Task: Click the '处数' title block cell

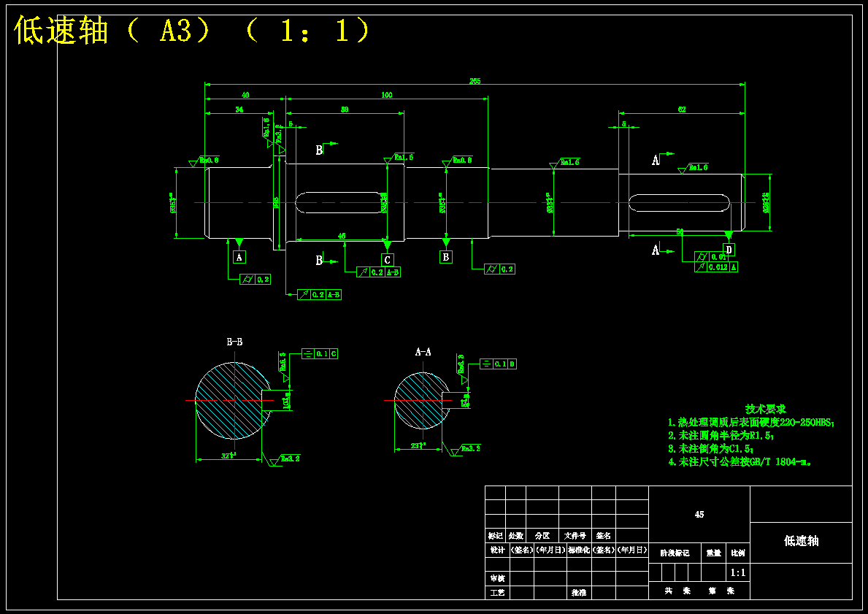Action: coord(516,536)
